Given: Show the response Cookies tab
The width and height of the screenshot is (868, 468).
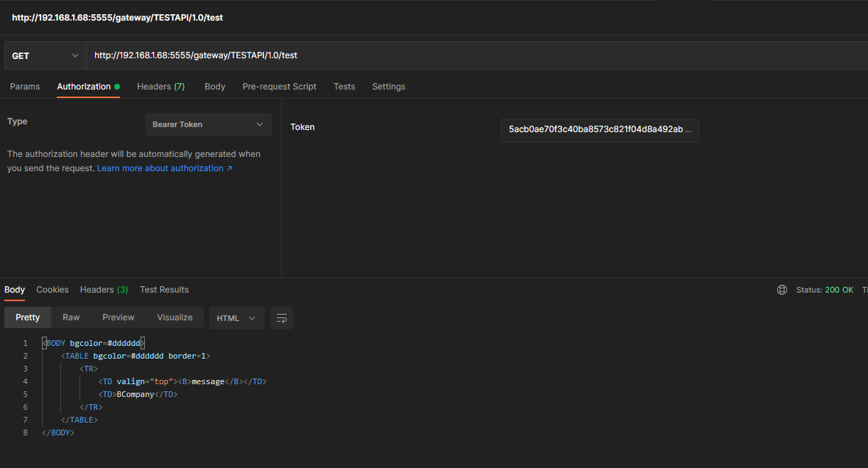Looking at the screenshot, I should (x=53, y=290).
